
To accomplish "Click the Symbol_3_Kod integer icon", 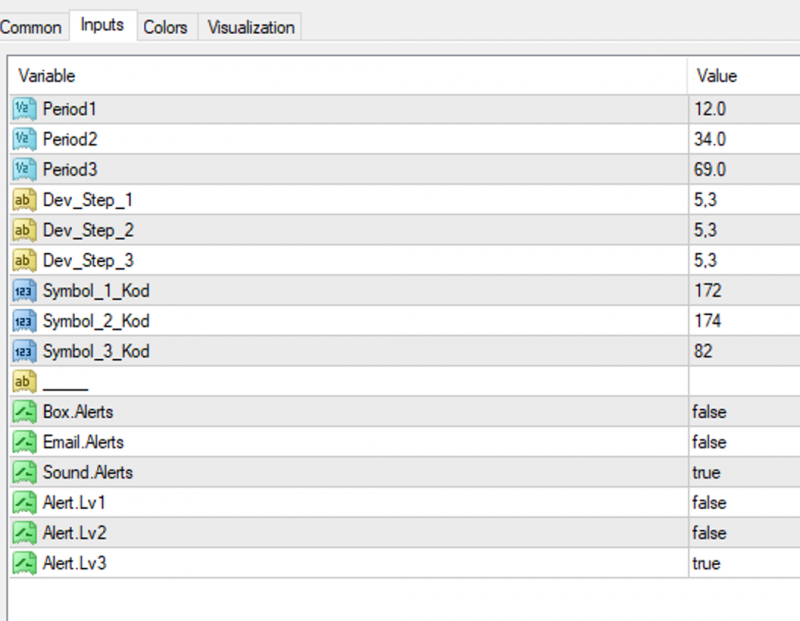I will tap(24, 352).
